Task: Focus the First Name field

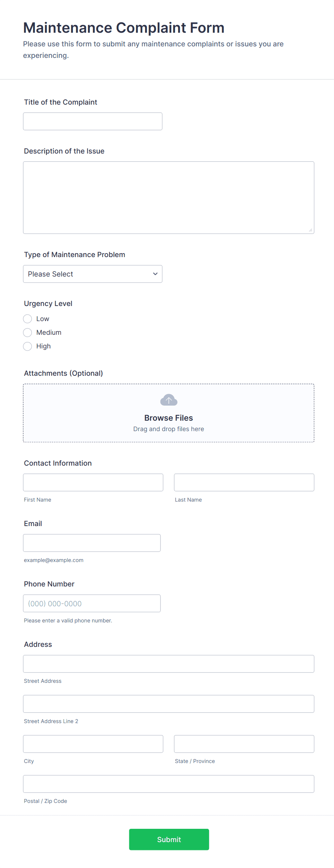Action: tap(93, 482)
